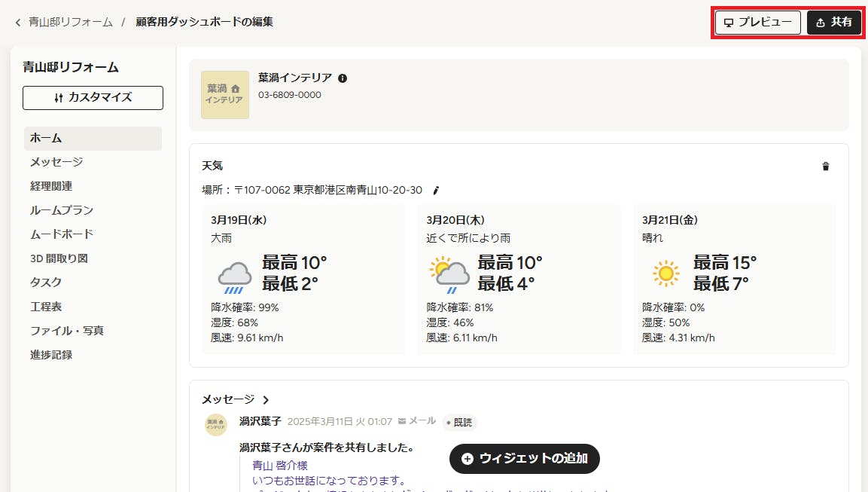Click the back chevron beside 青山邸リフォーム

click(x=18, y=22)
